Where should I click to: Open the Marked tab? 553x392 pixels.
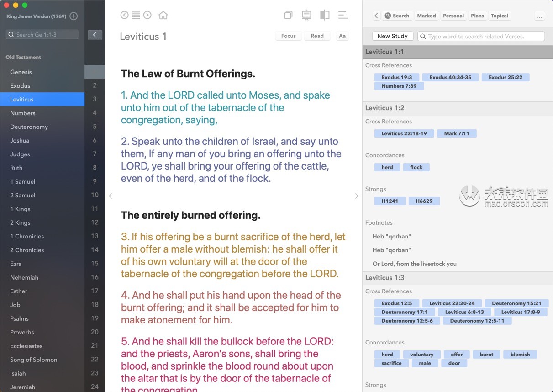427,16
